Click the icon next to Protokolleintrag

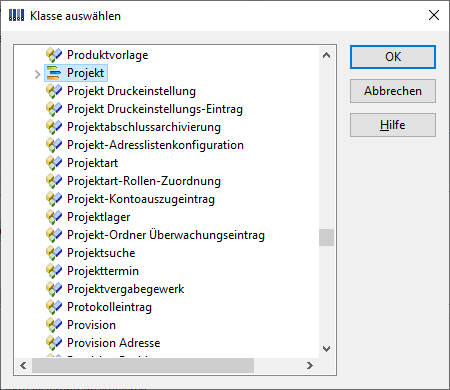pyautogui.click(x=54, y=307)
